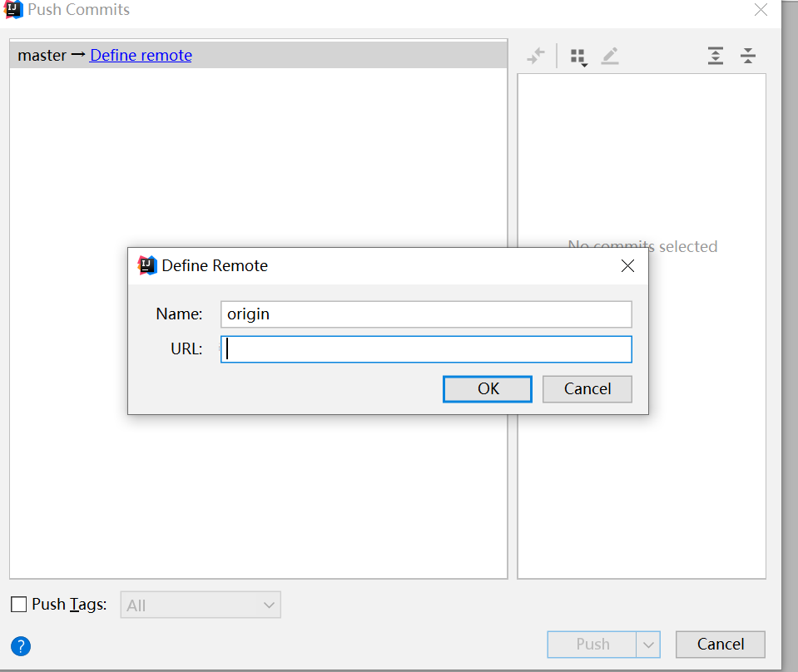The height and width of the screenshot is (672, 798).
Task: Expand the Push button dropdown arrow
Action: coord(648,645)
